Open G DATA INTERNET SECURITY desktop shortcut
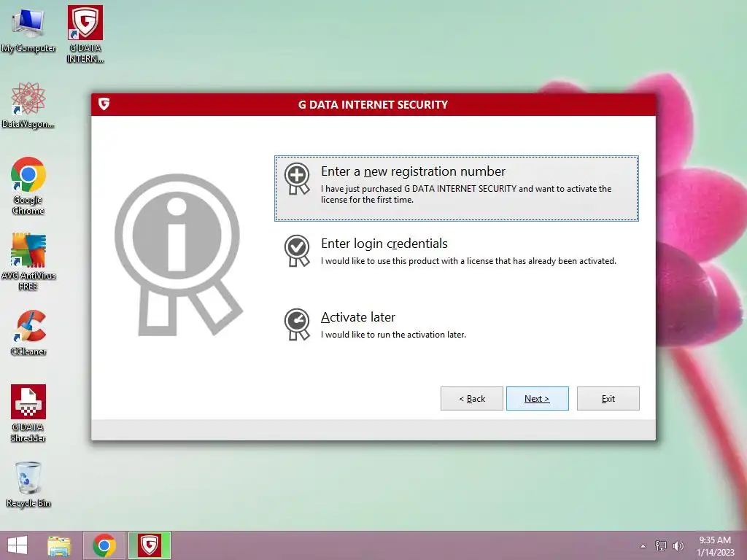The width and height of the screenshot is (747, 560). [85, 34]
